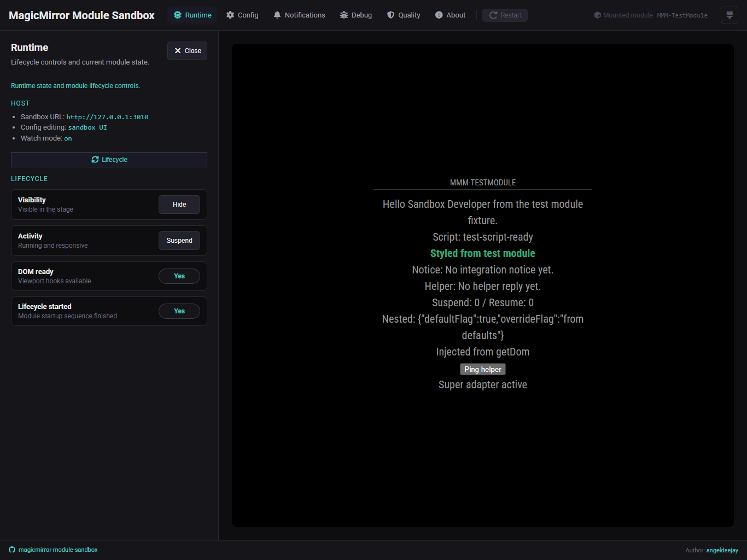Click "Notice: No integration notice yet." line
This screenshot has height=560, width=747.
483,270
